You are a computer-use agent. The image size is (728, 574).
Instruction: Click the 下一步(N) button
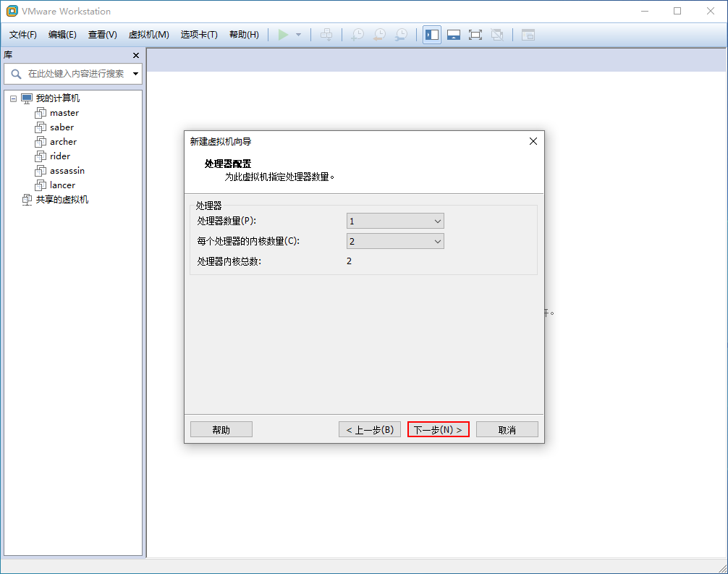tap(439, 429)
